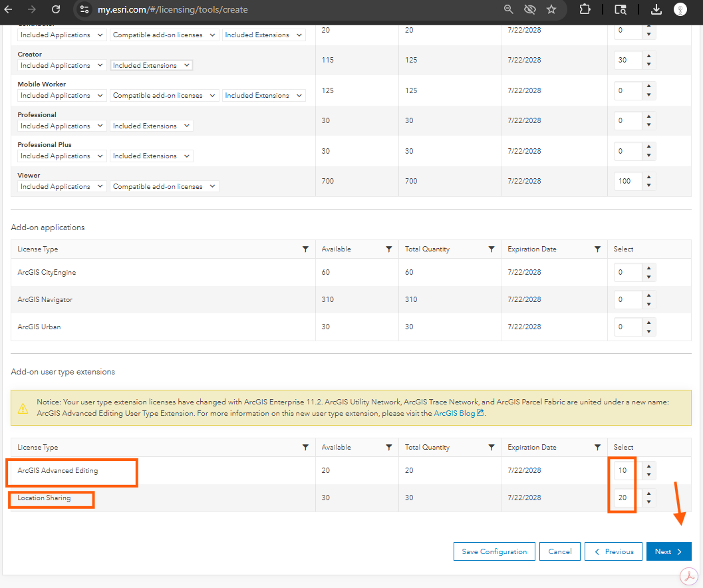The image size is (703, 588).
Task: Filter user type extensions Total Quantity column
Action: 492,448
